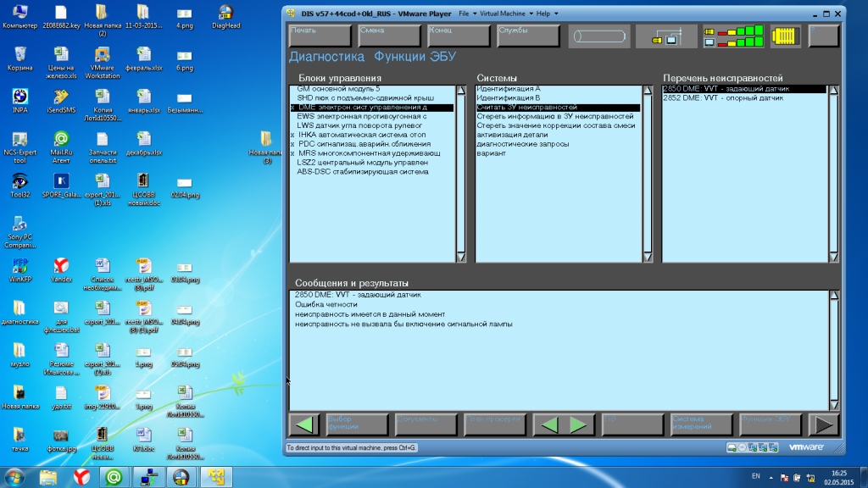This screenshot has width=868, height=488.
Task: Open the DiagHead desktop shortcut
Action: click(226, 16)
